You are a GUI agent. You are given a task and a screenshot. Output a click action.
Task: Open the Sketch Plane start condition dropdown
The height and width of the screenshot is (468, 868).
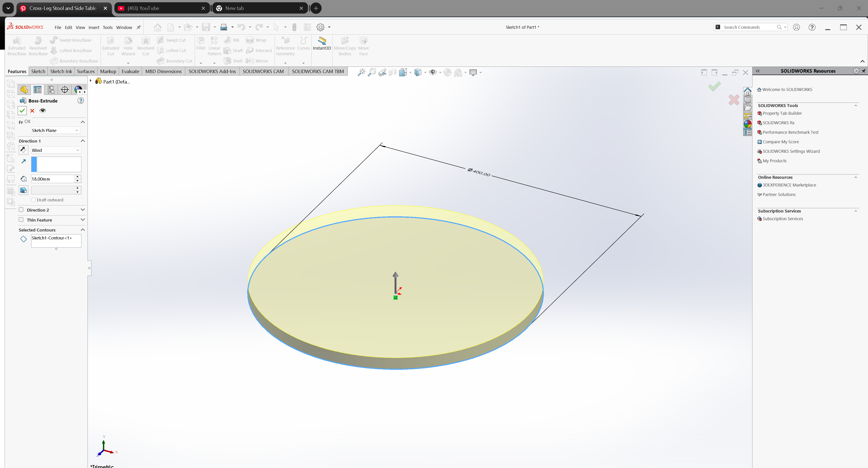click(x=55, y=130)
